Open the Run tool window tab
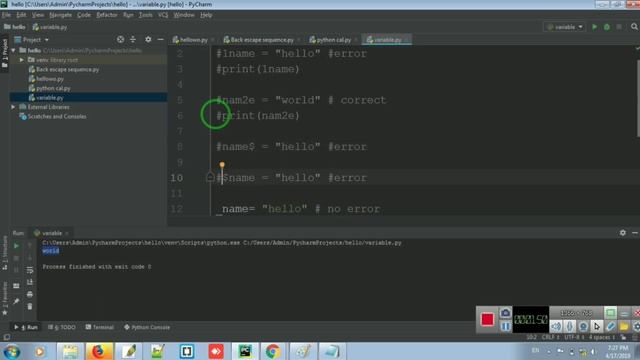 (26, 327)
